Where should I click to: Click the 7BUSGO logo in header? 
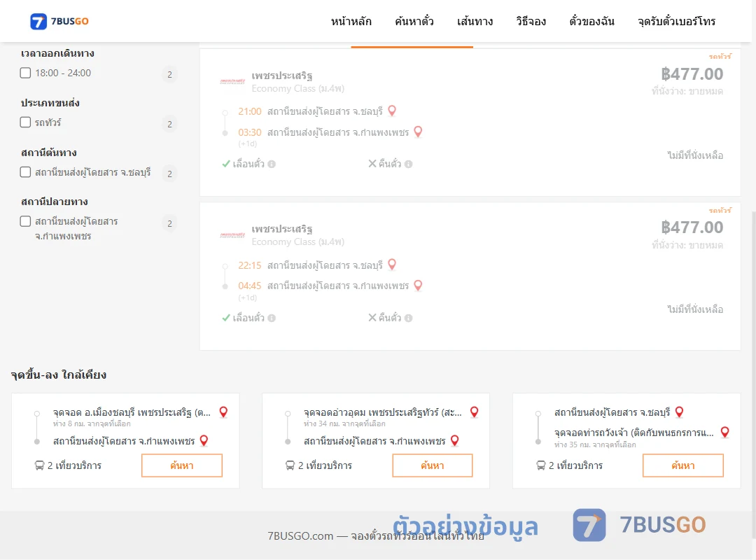59,21
